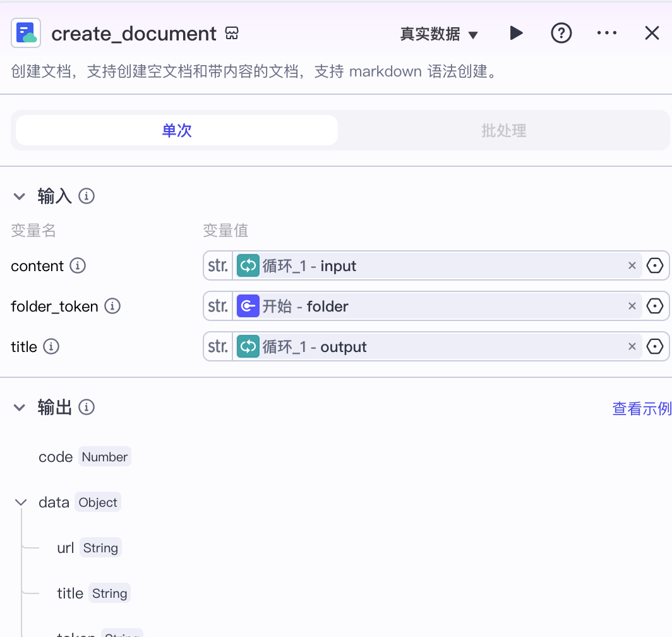The height and width of the screenshot is (637, 672).
Task: Clear the 循环_1 - input reference value
Action: click(632, 265)
